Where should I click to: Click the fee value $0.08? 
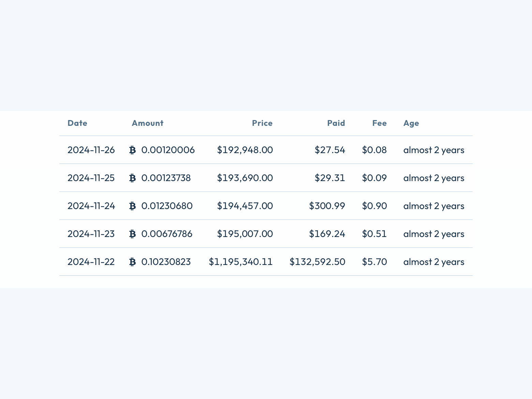click(374, 150)
